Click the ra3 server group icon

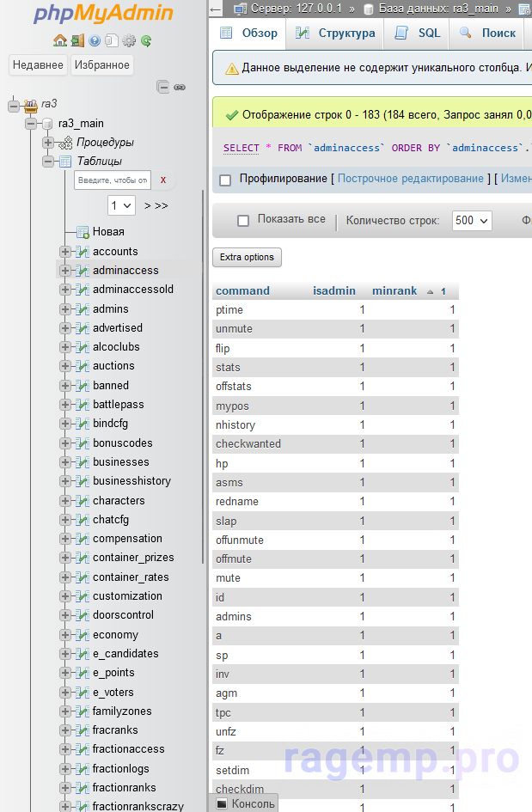click(x=31, y=106)
